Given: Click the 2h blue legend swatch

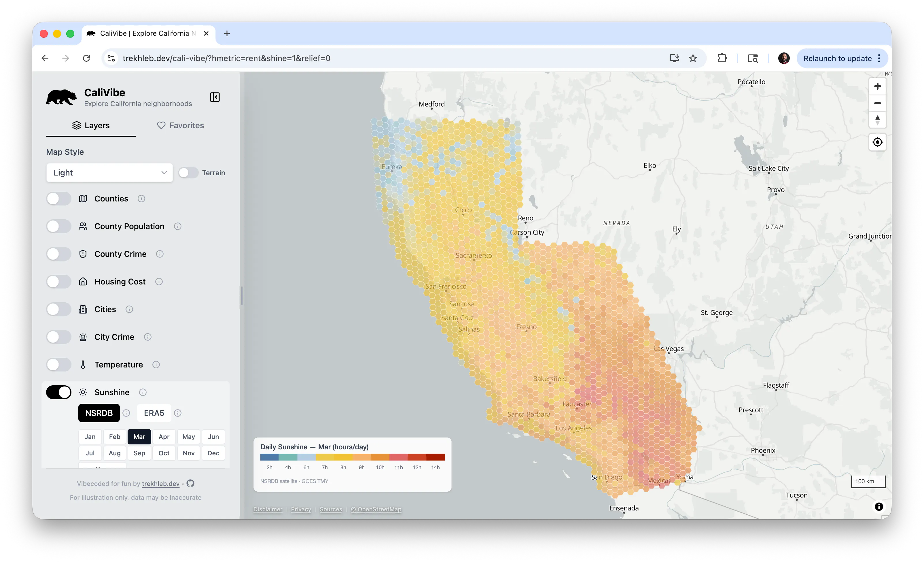Looking at the screenshot, I should (x=269, y=457).
